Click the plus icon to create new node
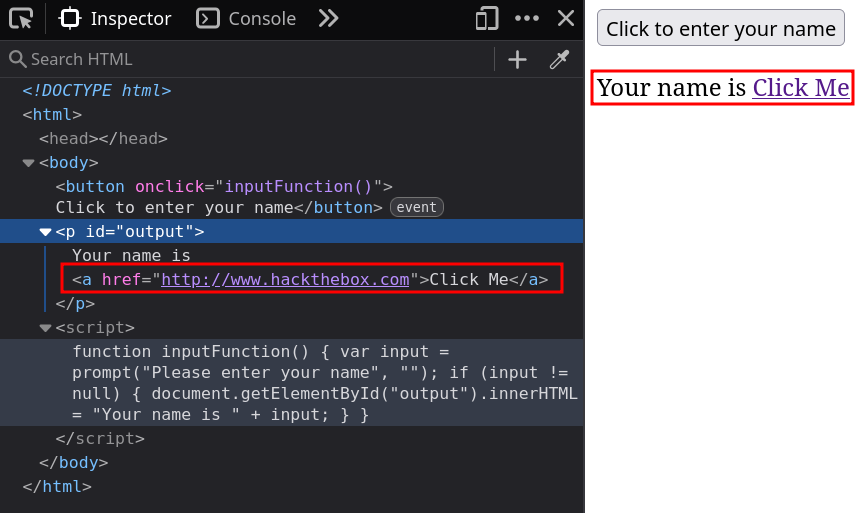Screen dimensions: 862x513 click(x=517, y=59)
